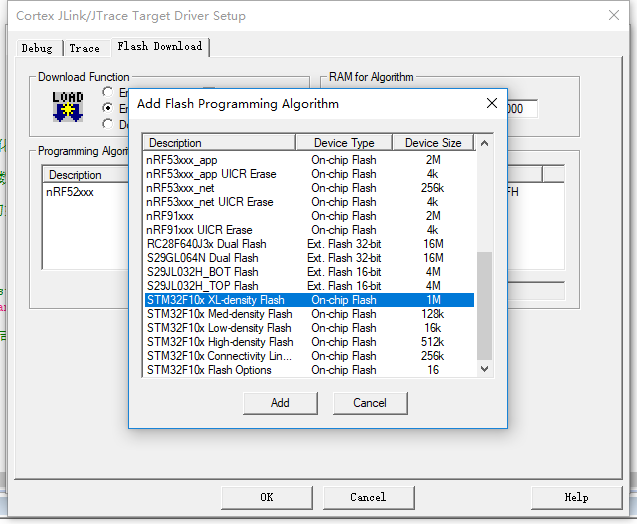
Task: Click the algorithm list scroll down arrow
Action: tap(484, 369)
